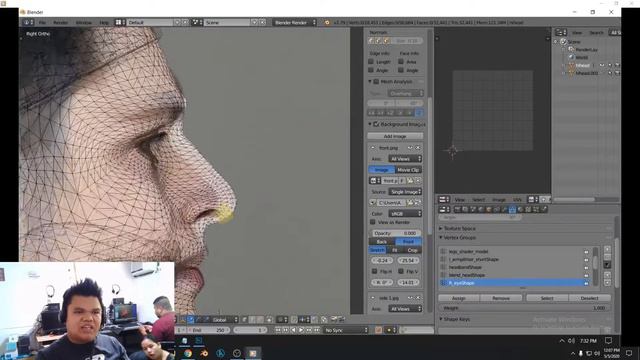
Task: Toggle the lock icon on headbandShape vertex group
Action: [586, 267]
